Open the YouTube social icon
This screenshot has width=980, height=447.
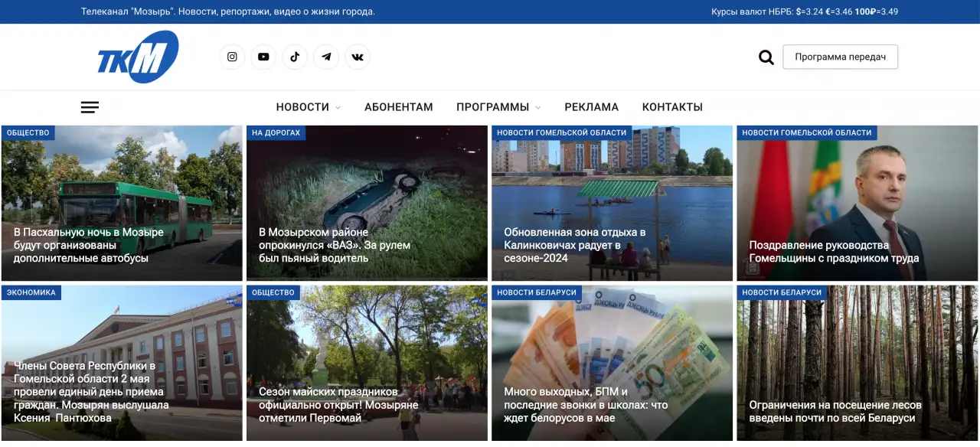click(x=263, y=57)
